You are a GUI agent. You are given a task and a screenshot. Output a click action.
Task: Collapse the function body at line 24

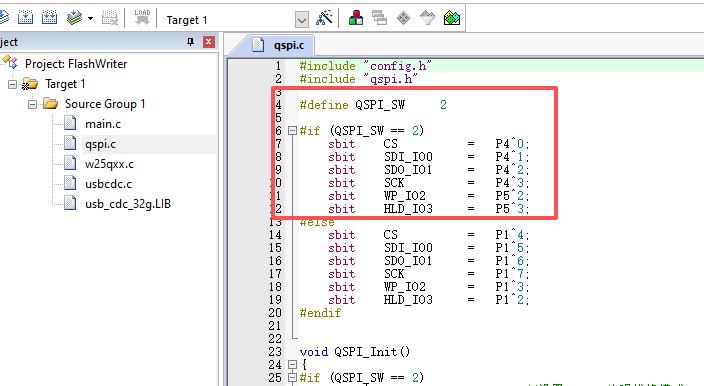pyautogui.click(x=292, y=364)
